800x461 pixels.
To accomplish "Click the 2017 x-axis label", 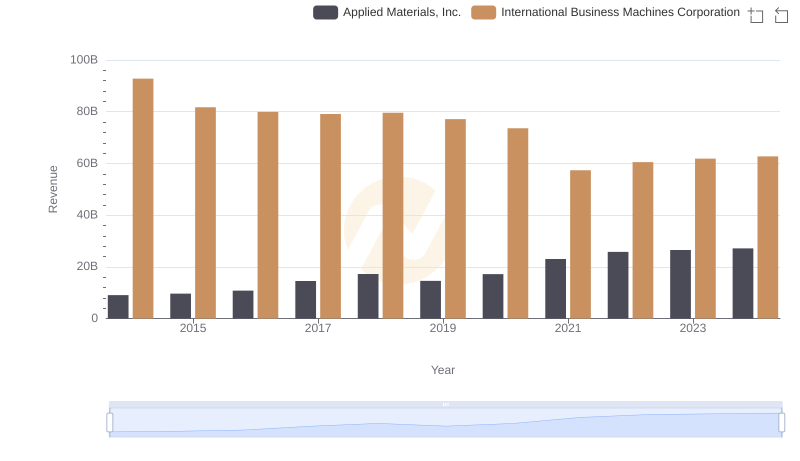I will tap(318, 328).
